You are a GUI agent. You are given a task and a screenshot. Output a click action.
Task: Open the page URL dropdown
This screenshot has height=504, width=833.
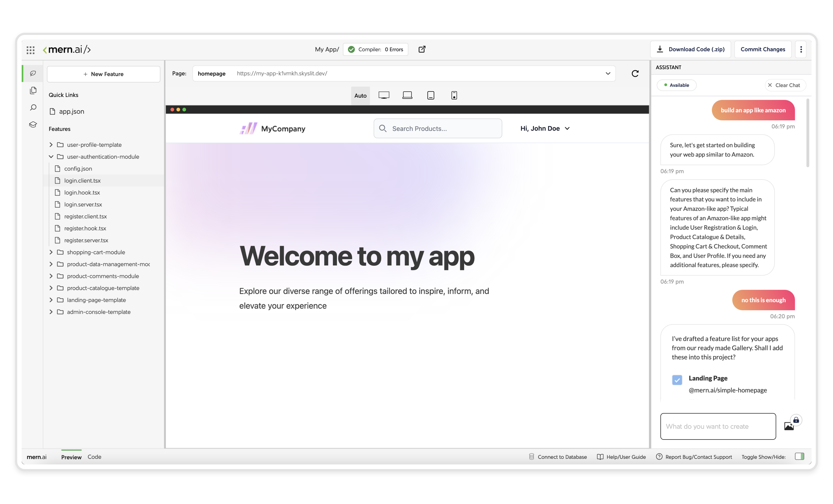608,73
